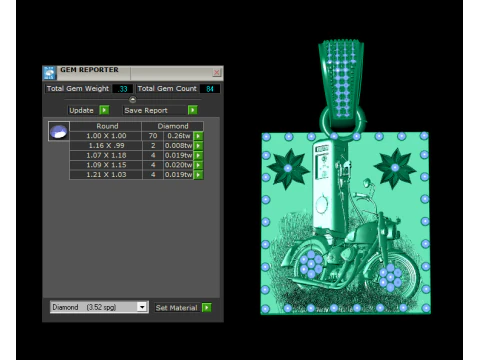Click the green arrow beside Set Material
The height and width of the screenshot is (360, 480).
tap(207, 307)
